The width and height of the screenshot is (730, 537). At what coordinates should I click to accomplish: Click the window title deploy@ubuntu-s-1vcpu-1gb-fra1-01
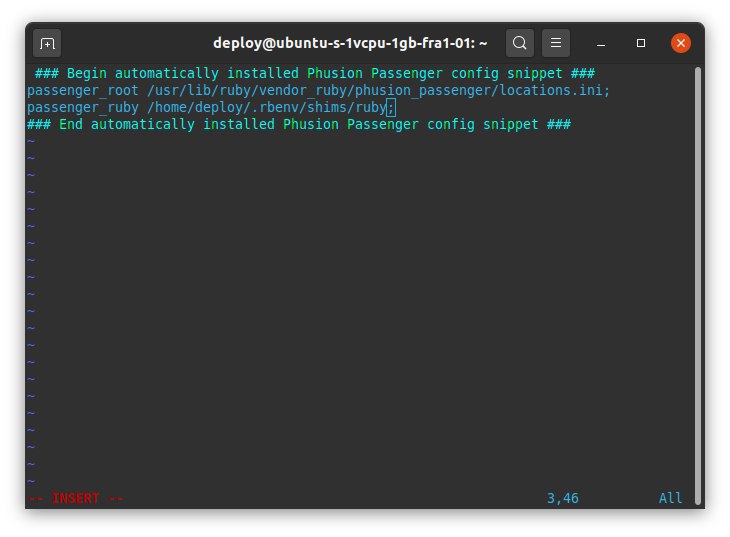point(350,43)
